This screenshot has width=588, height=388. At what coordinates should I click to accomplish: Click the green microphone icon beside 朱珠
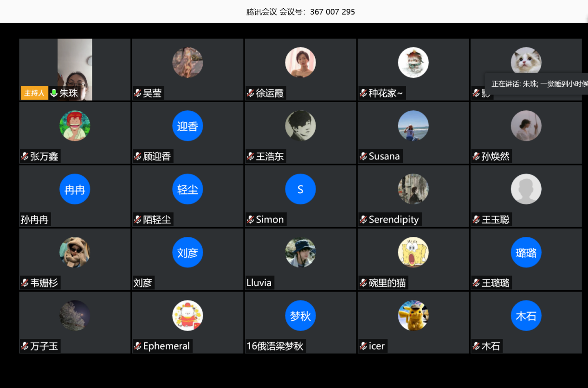[54, 93]
